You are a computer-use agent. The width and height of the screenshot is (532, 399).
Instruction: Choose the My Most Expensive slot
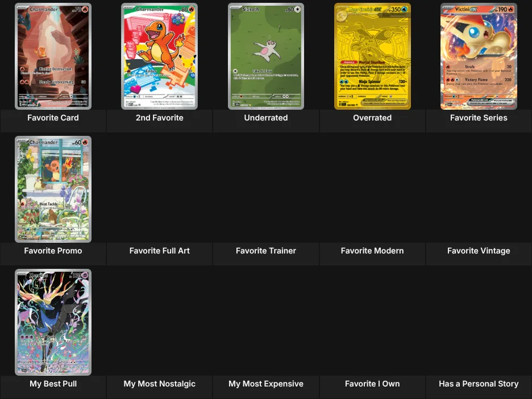(266, 332)
